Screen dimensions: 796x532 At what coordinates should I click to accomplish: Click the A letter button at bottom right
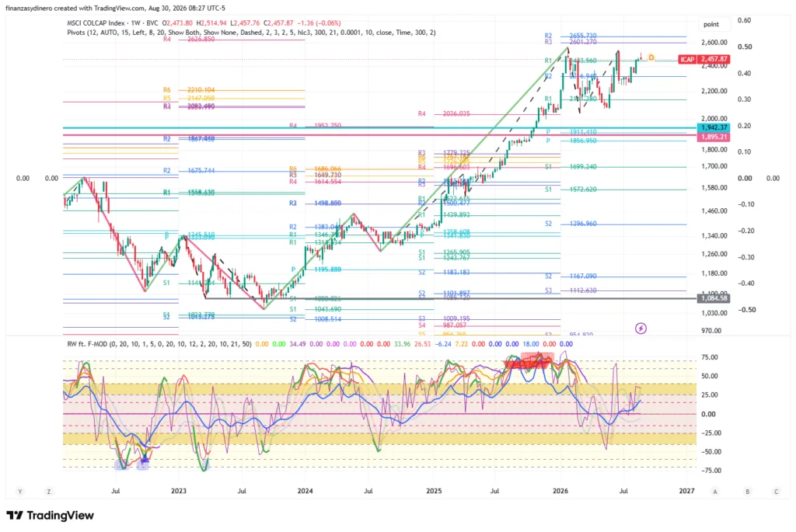[x=715, y=492]
